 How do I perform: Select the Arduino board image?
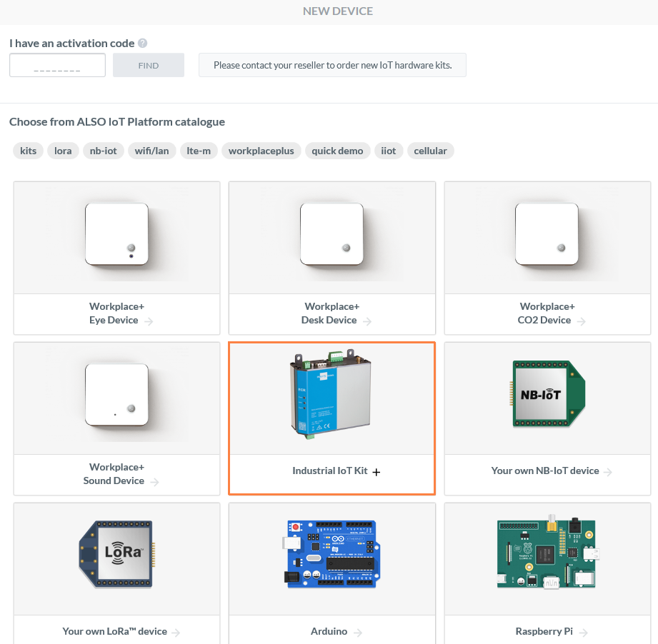pos(332,554)
